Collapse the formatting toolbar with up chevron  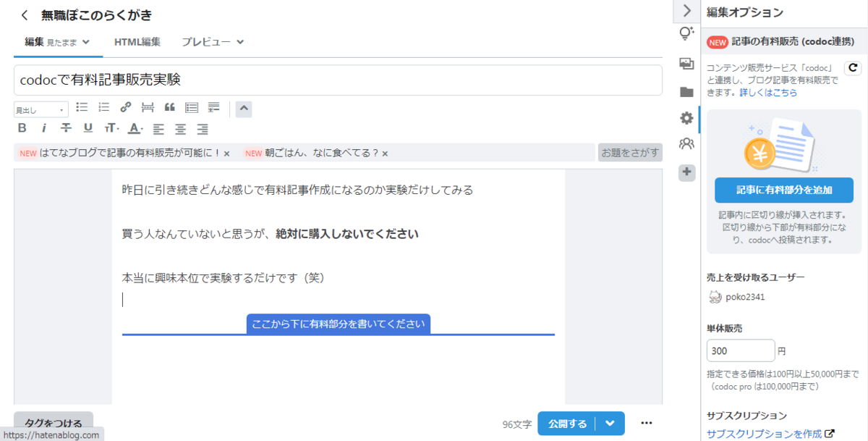coord(244,109)
